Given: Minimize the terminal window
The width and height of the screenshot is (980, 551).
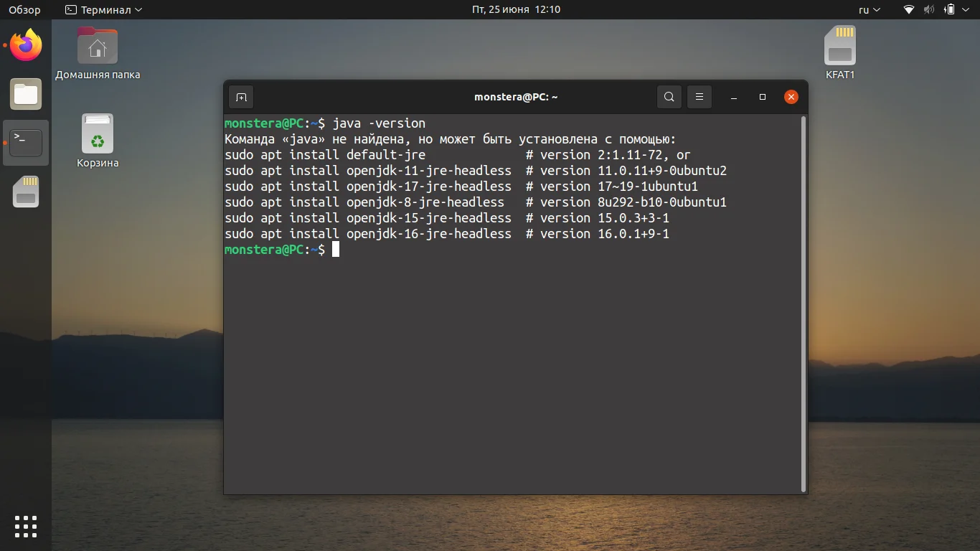Looking at the screenshot, I should pos(734,97).
